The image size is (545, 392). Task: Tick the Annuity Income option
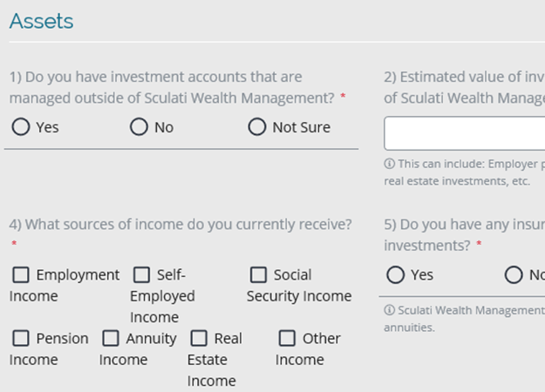coord(111,338)
